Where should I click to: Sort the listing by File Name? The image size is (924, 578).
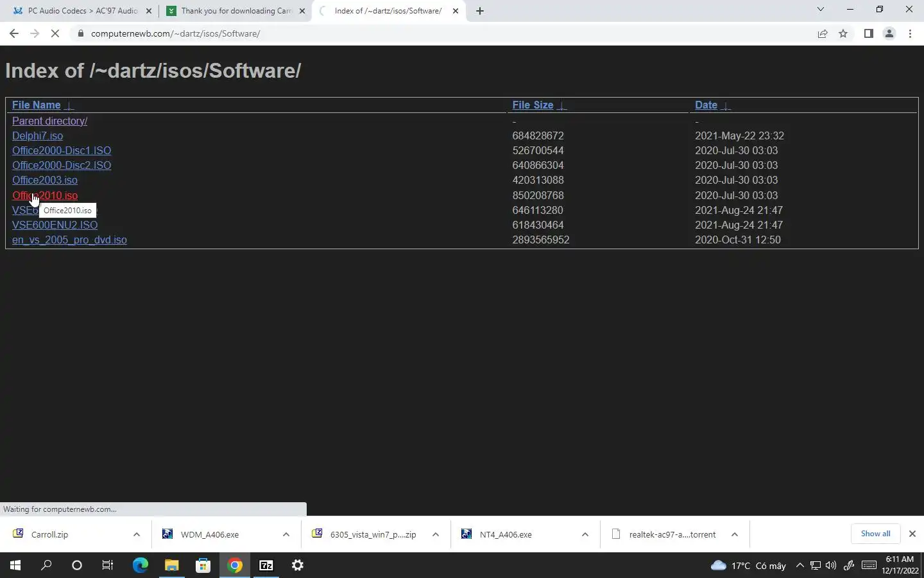coord(37,105)
